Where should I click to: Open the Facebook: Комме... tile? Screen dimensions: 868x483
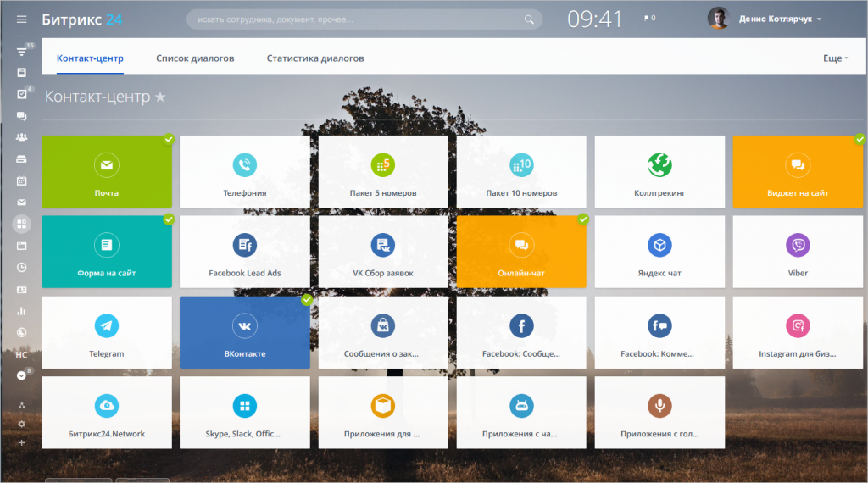(x=659, y=332)
